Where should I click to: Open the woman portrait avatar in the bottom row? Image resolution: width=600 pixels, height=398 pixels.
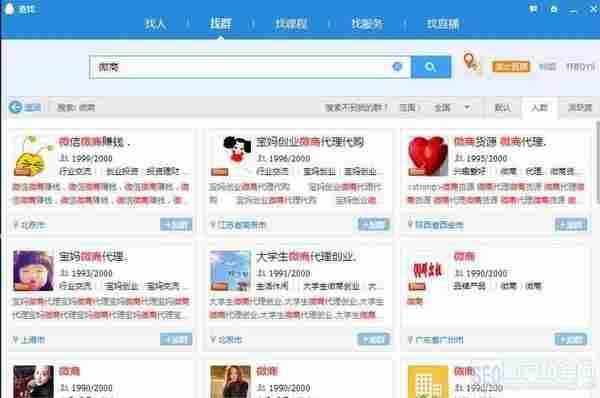point(231,382)
